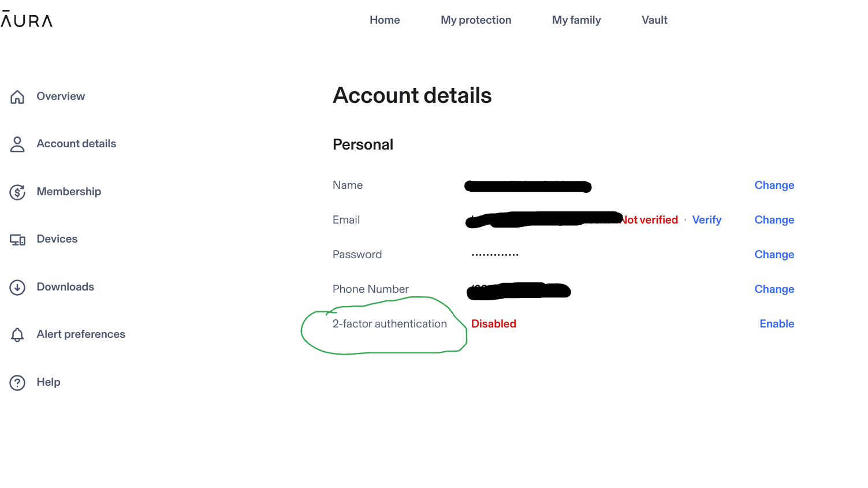Open the My family page
This screenshot has width=868, height=488.
pos(576,20)
